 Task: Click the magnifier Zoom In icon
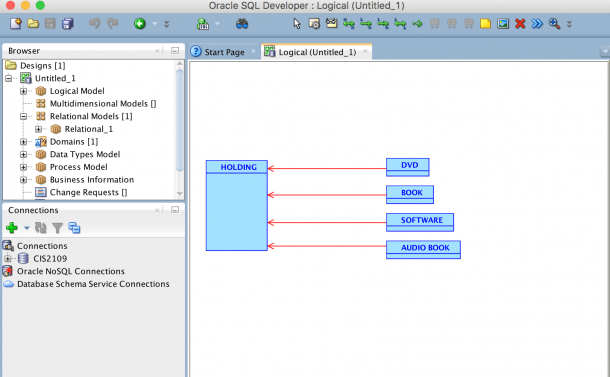[554, 24]
